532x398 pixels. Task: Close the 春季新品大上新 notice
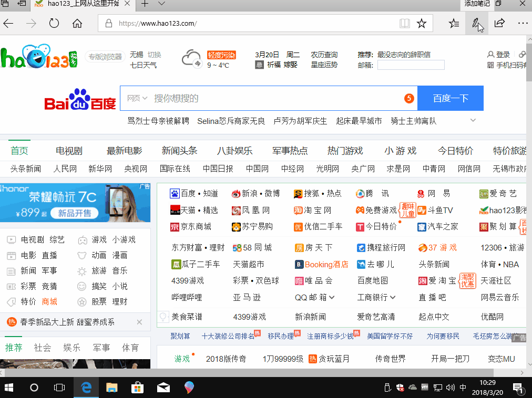click(139, 322)
